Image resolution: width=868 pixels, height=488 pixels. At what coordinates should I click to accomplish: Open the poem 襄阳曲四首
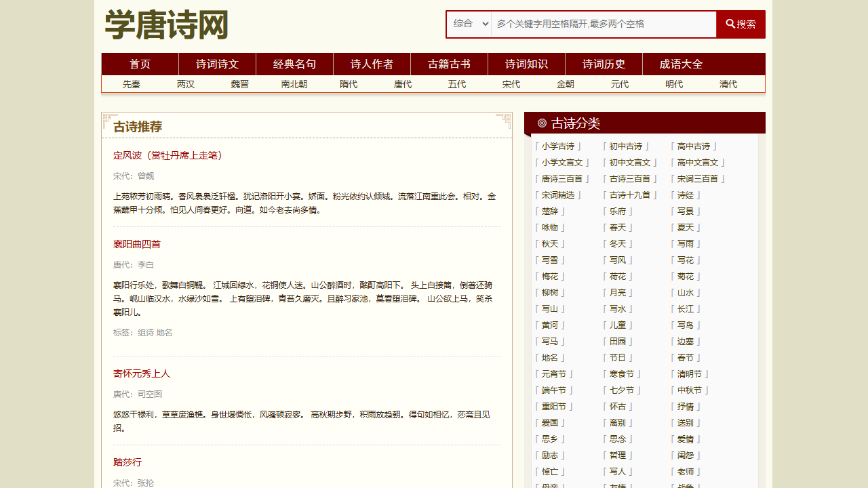point(136,244)
